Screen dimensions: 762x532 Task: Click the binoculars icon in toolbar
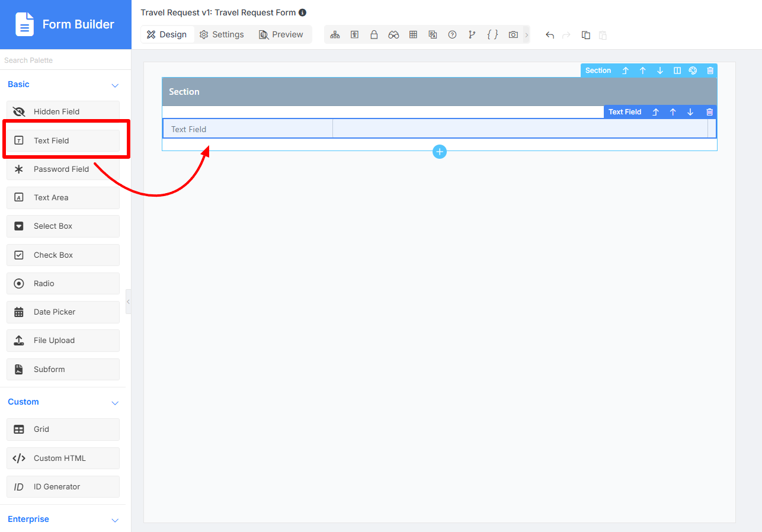pos(393,35)
